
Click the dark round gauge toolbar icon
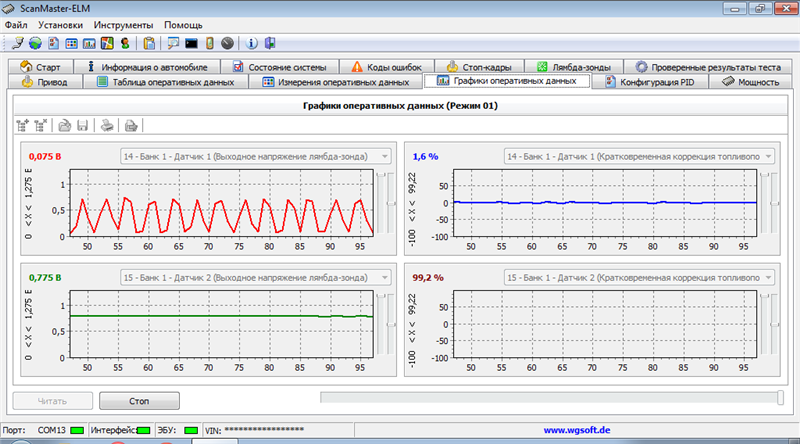228,43
